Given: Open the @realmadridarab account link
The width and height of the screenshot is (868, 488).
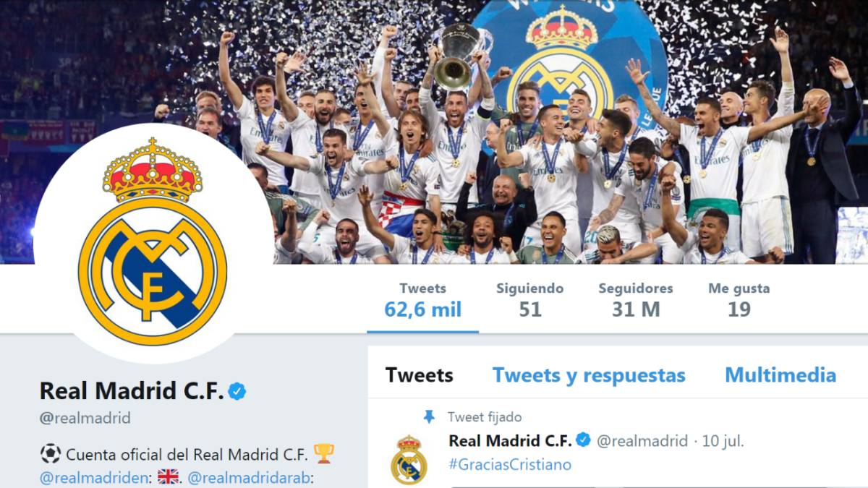Looking at the screenshot, I should (x=250, y=477).
